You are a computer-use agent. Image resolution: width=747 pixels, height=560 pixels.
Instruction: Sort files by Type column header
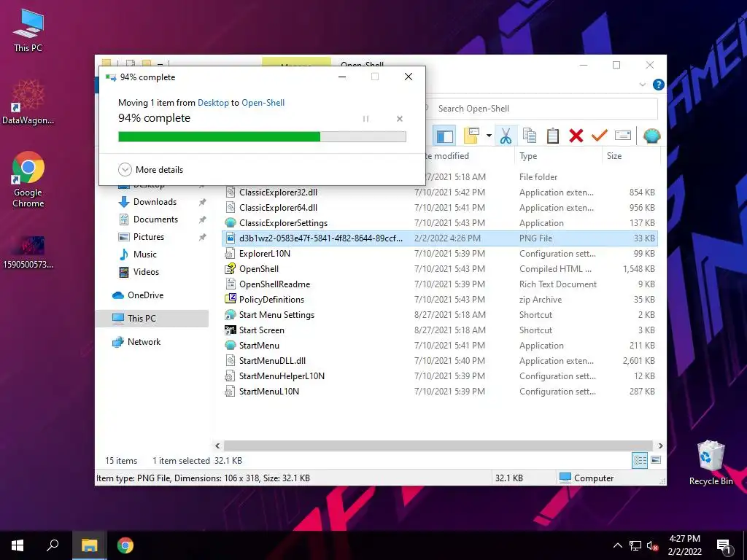coord(528,156)
